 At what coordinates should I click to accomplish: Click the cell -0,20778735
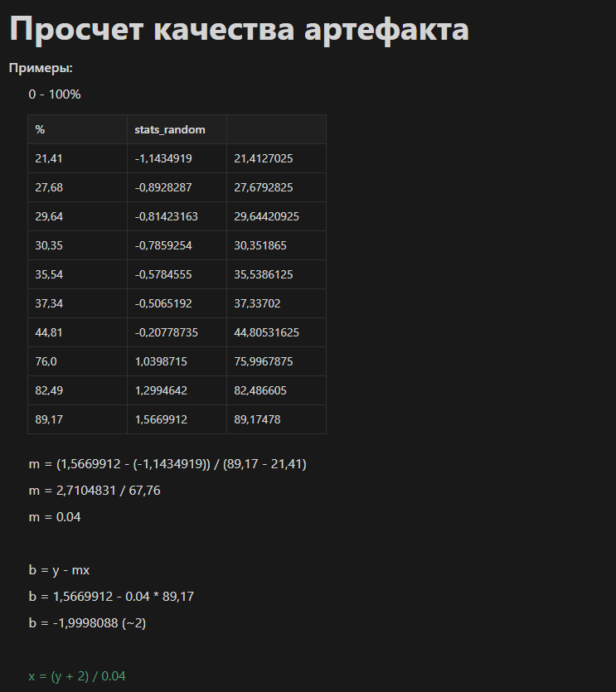(177, 332)
